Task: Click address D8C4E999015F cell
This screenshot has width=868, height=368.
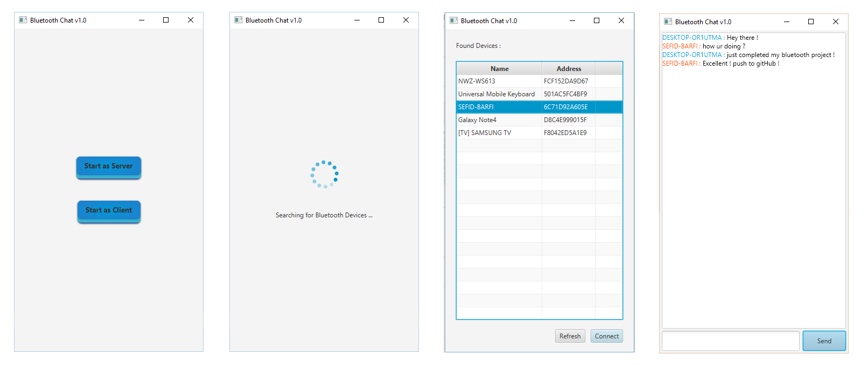Action: [x=569, y=120]
